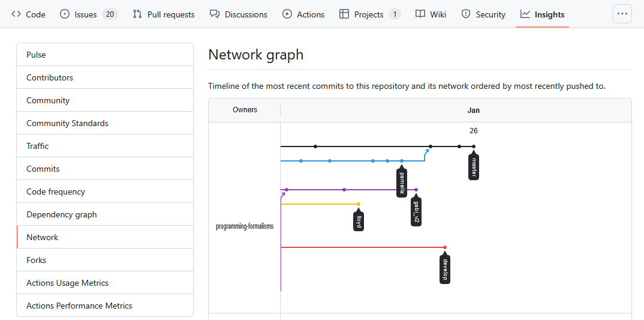Open Commits in the sidebar

pos(105,169)
